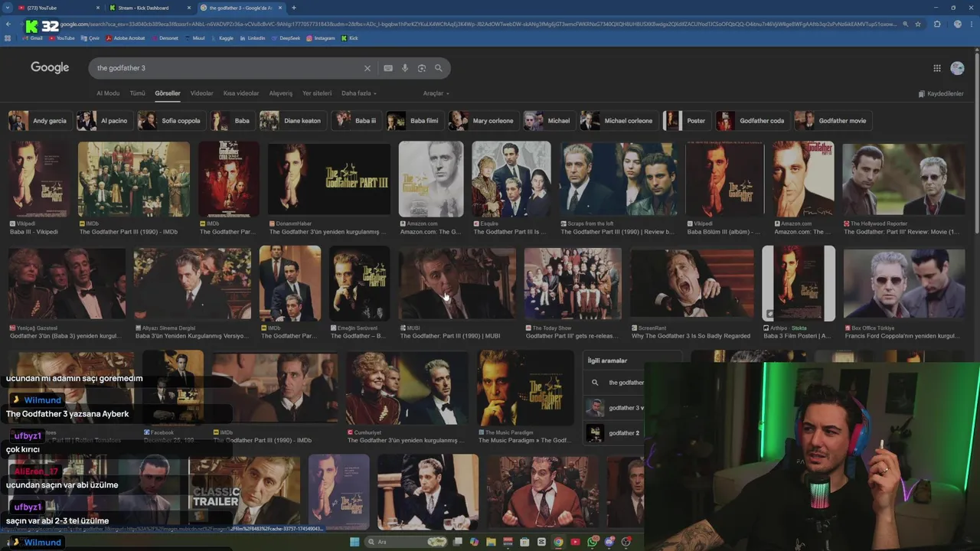
Task: Filter by the Godfather movie chip
Action: click(831, 121)
